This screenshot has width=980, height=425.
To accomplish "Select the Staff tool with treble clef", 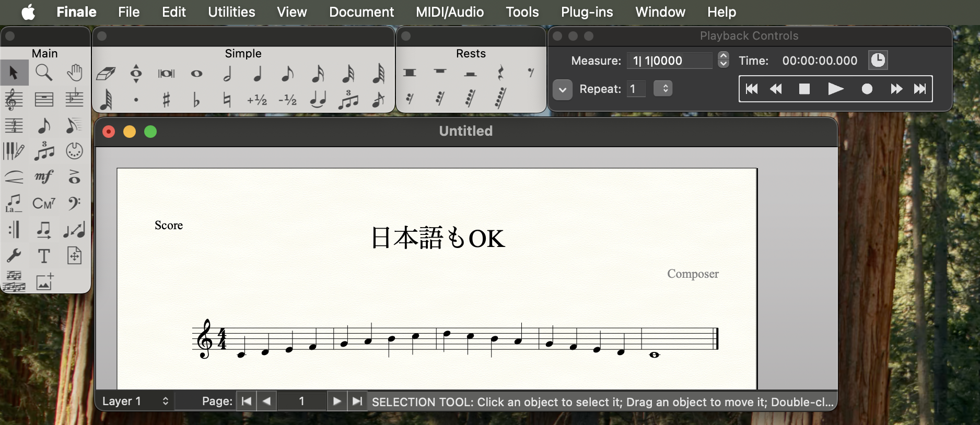I will click(14, 99).
